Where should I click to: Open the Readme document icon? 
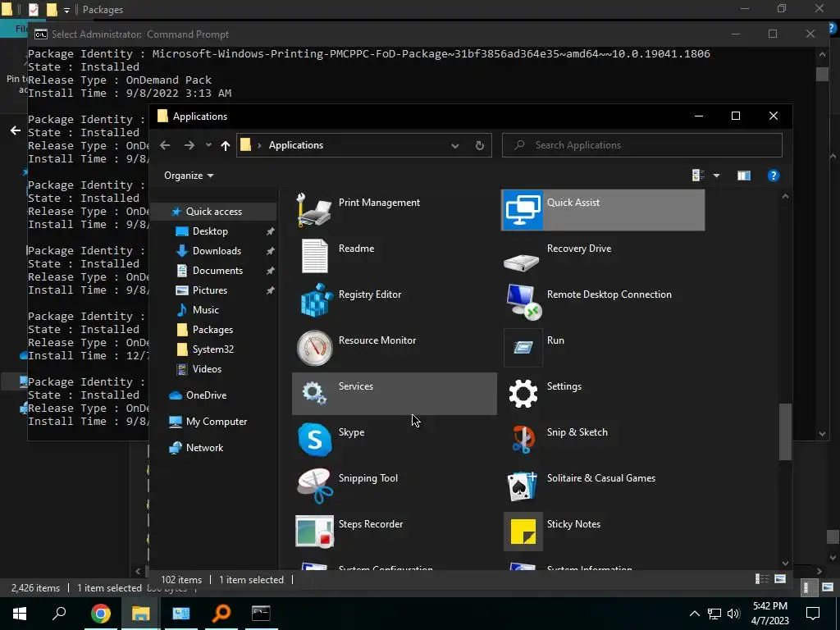click(x=314, y=256)
